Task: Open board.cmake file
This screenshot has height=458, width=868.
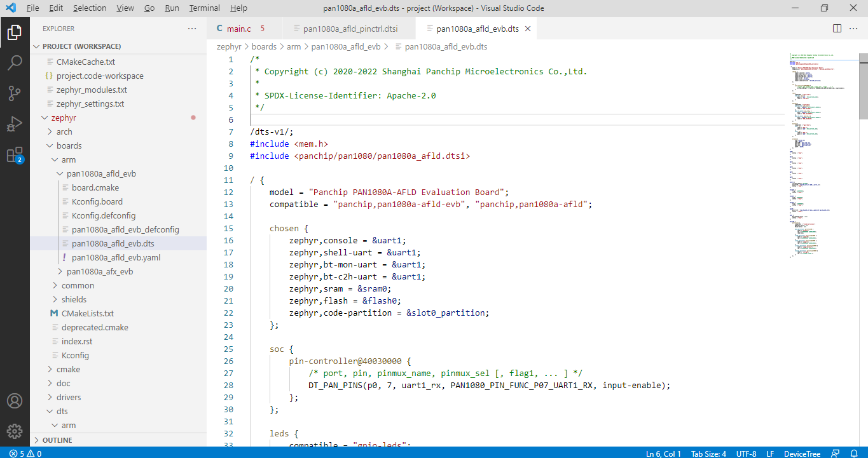Action: coord(118,187)
